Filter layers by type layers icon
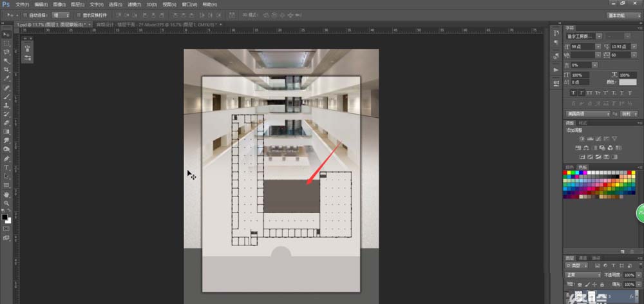Image resolution: width=644 pixels, height=304 pixels. 613,266
